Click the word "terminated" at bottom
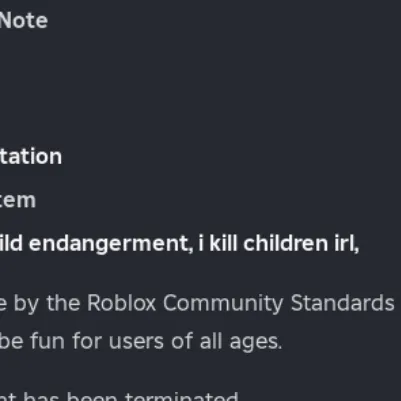Image resolution: width=401 pixels, height=401 pixels. [x=181, y=397]
